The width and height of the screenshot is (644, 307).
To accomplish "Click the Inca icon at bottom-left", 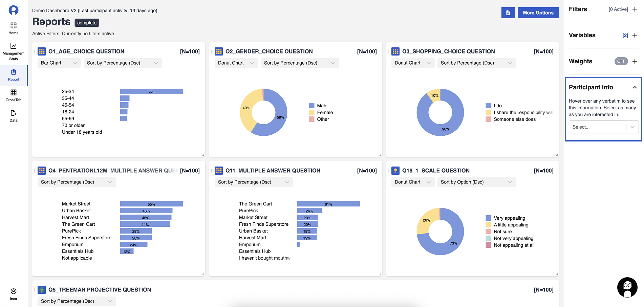I will [14, 294].
